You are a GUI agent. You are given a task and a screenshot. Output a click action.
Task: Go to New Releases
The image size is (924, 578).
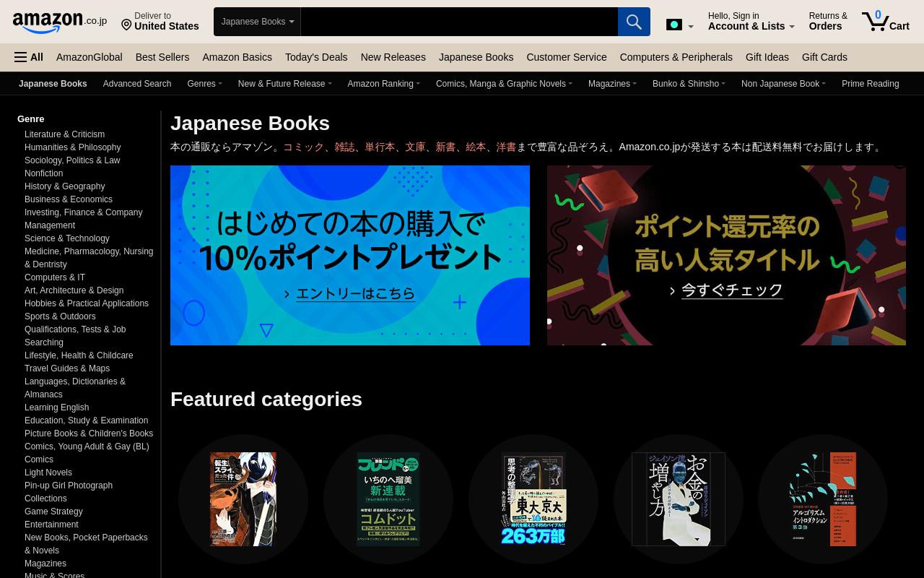tap(393, 57)
